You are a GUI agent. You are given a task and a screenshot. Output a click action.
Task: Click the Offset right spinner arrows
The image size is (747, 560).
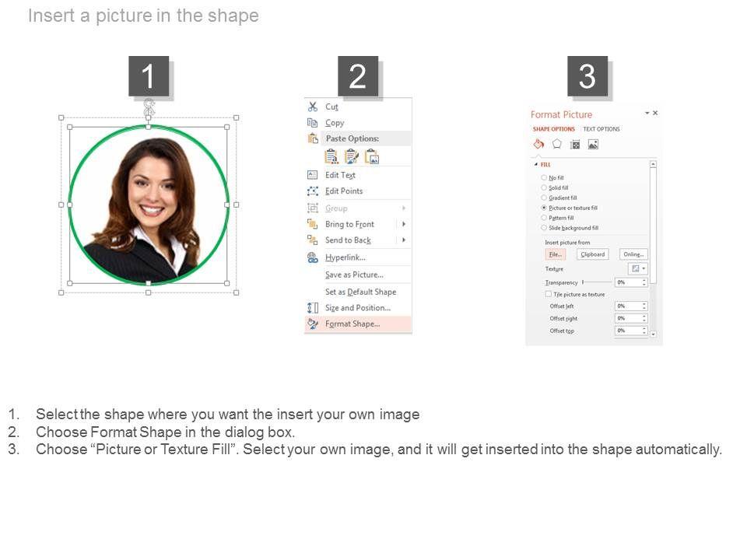(x=644, y=318)
